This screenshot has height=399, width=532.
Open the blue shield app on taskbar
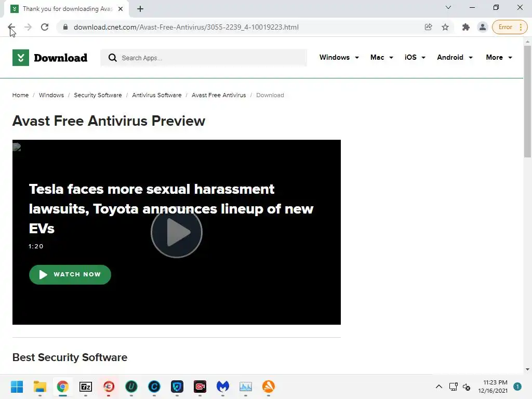[x=177, y=387]
